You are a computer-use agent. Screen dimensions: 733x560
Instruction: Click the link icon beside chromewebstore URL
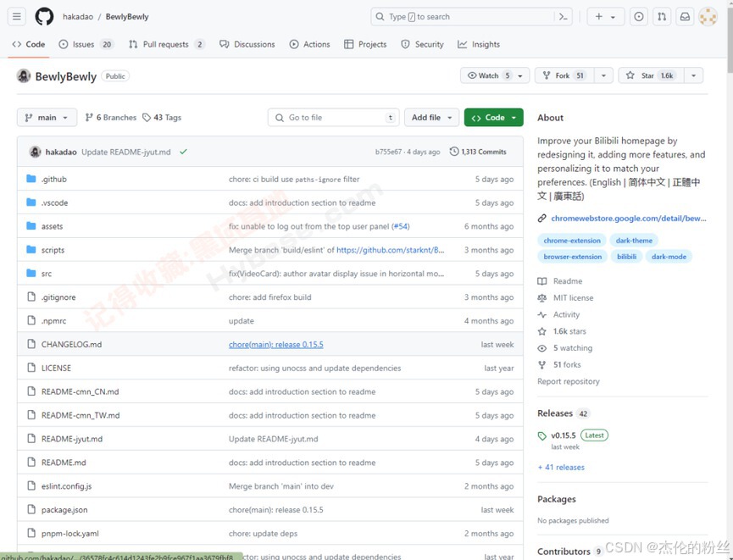(541, 219)
